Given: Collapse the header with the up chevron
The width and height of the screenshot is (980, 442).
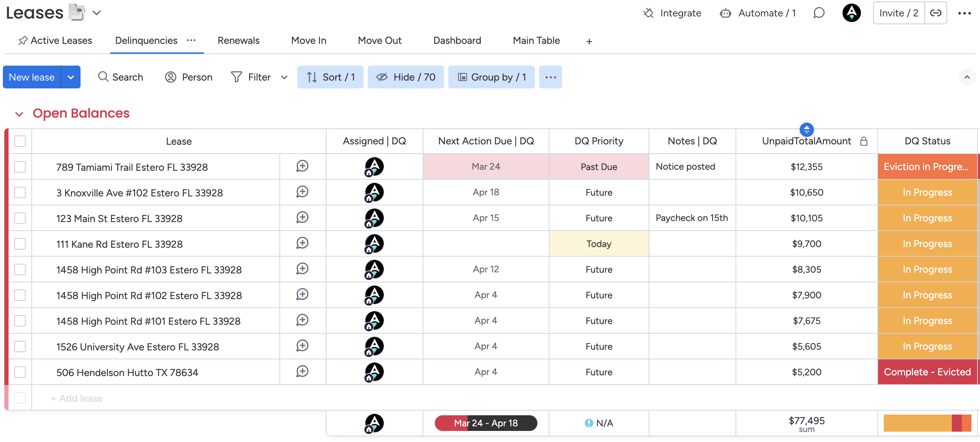Looking at the screenshot, I should pos(967,77).
